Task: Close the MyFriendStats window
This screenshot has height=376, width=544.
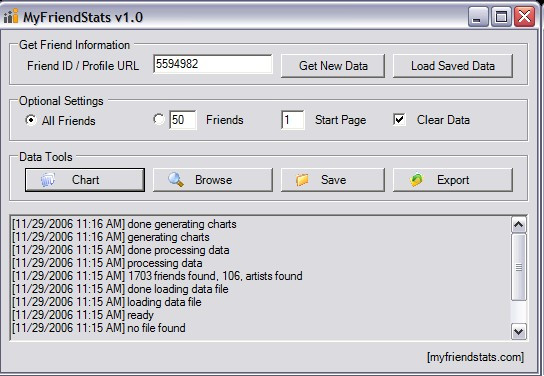Action: (x=524, y=16)
